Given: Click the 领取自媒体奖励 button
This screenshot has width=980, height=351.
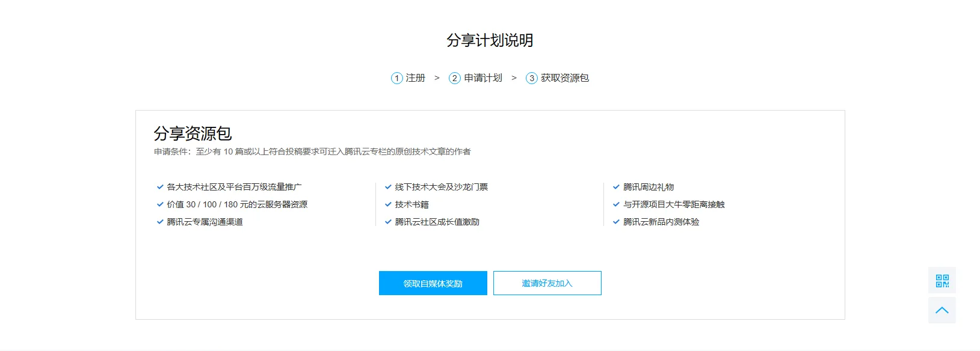Looking at the screenshot, I should tap(433, 283).
